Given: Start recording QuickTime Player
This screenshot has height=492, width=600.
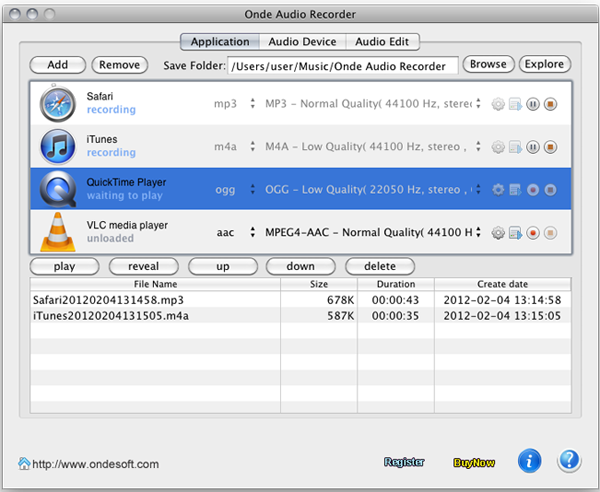Looking at the screenshot, I should pyautogui.click(x=533, y=190).
